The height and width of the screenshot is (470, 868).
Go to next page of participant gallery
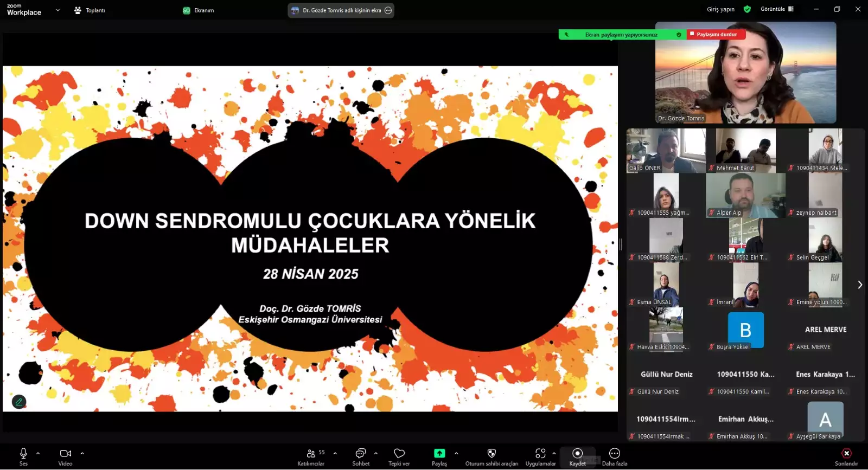(x=860, y=285)
